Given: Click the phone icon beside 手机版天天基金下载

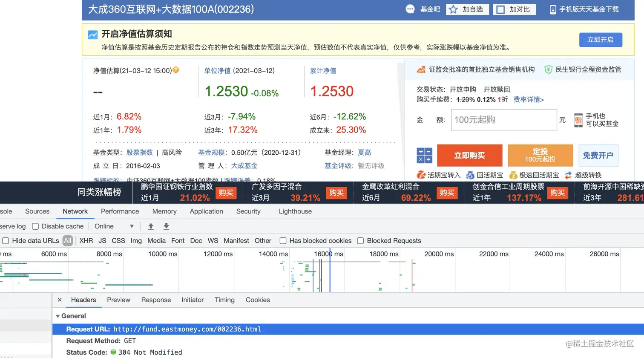Looking at the screenshot, I should pyautogui.click(x=552, y=9).
